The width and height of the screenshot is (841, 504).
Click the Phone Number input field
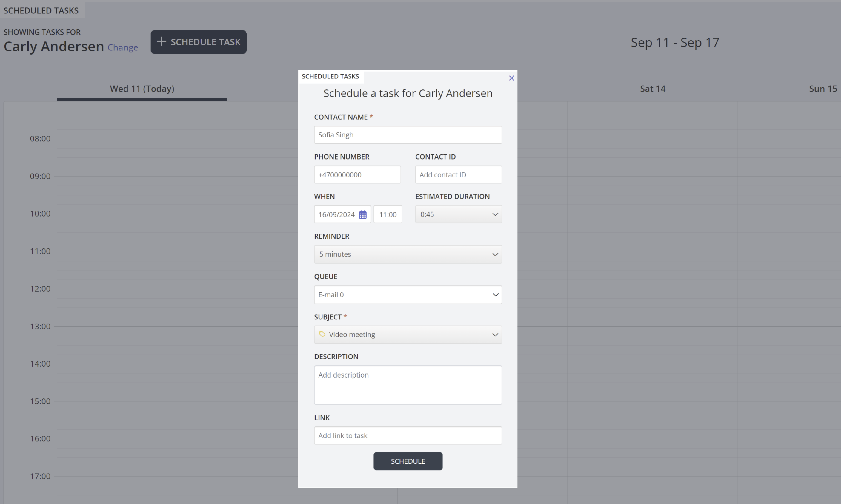(357, 175)
